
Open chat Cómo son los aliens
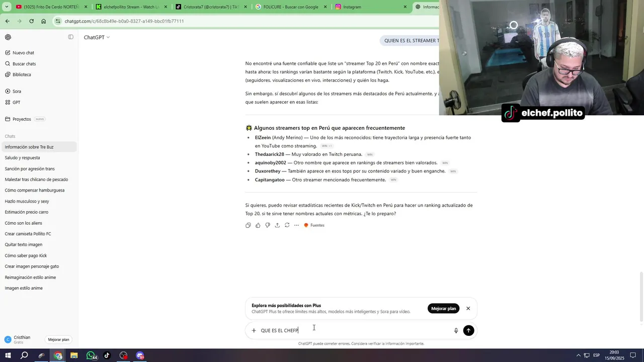click(x=39, y=223)
